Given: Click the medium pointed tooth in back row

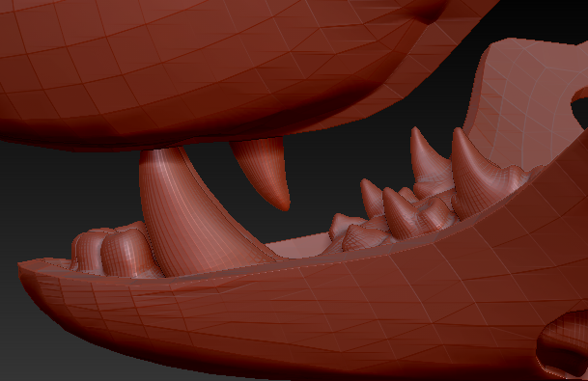Looking at the screenshot, I should (398, 213).
